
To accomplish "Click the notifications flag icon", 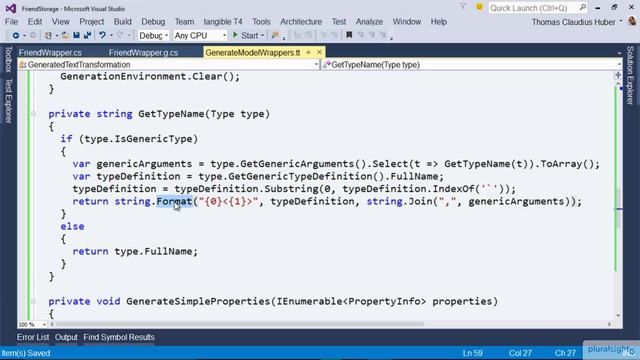I will (x=463, y=7).
